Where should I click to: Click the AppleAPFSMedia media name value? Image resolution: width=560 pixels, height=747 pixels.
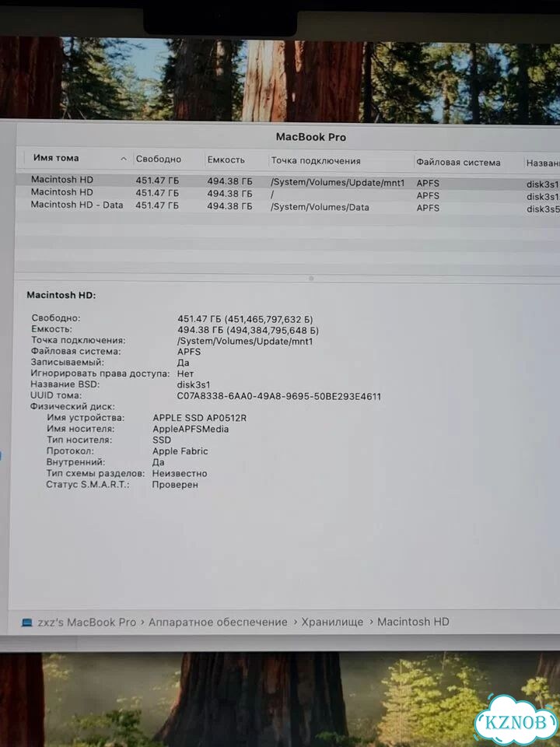coord(191,429)
